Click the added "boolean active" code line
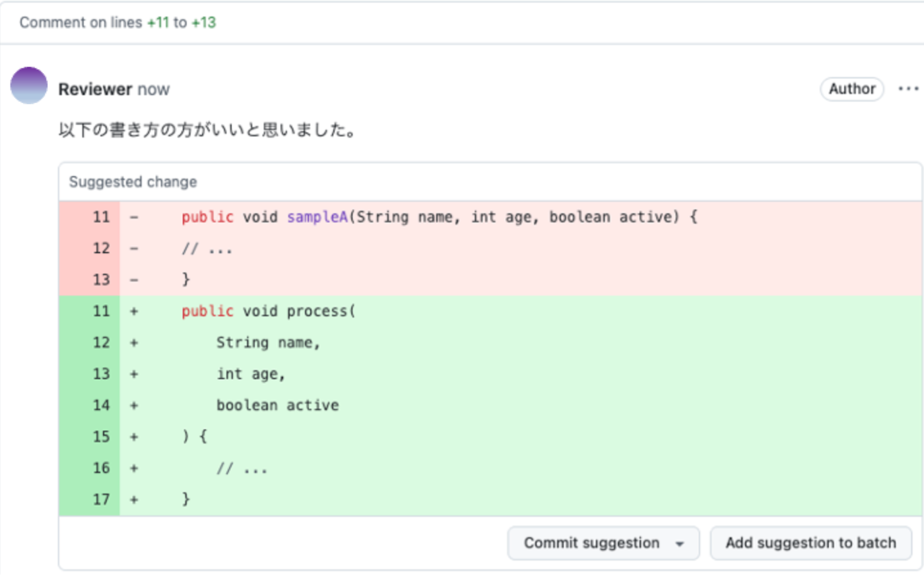Viewport: 924px width, 581px height. [277, 406]
